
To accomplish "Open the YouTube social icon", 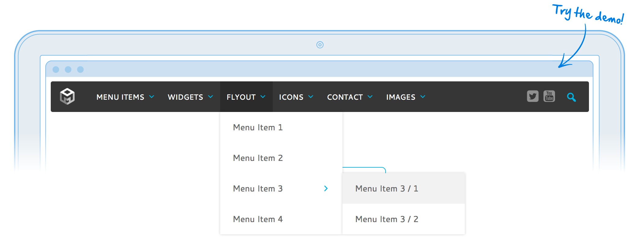I will pos(549,96).
